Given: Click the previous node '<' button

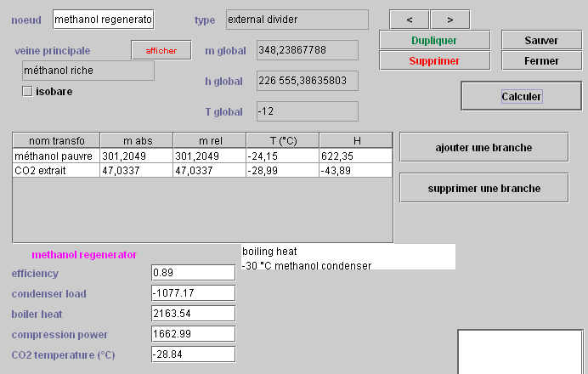Looking at the screenshot, I should (x=410, y=20).
